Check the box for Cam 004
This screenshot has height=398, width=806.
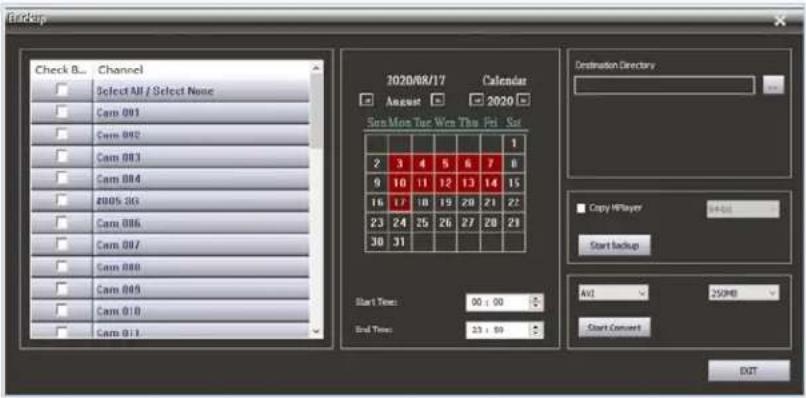(62, 178)
